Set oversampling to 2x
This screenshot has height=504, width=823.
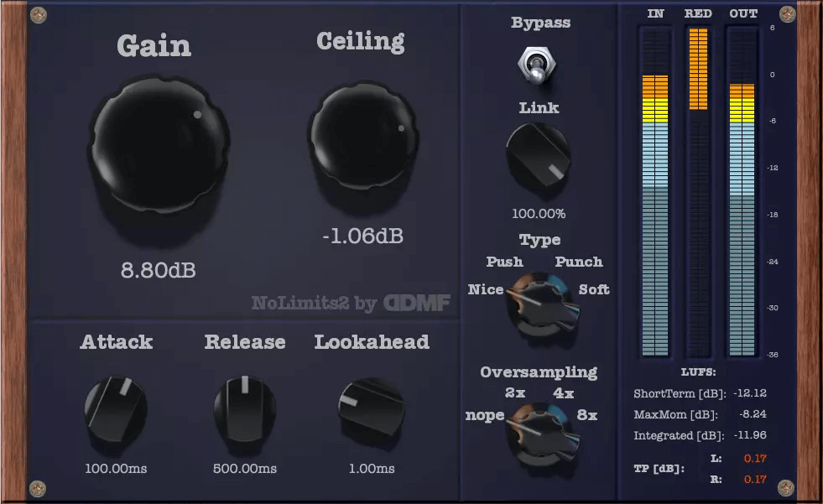pyautogui.click(x=514, y=393)
